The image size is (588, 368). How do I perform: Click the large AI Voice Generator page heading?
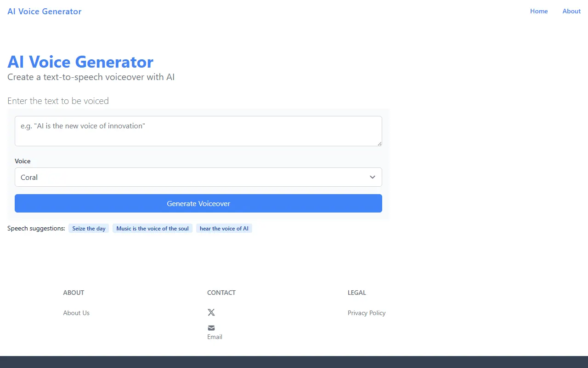tap(80, 62)
